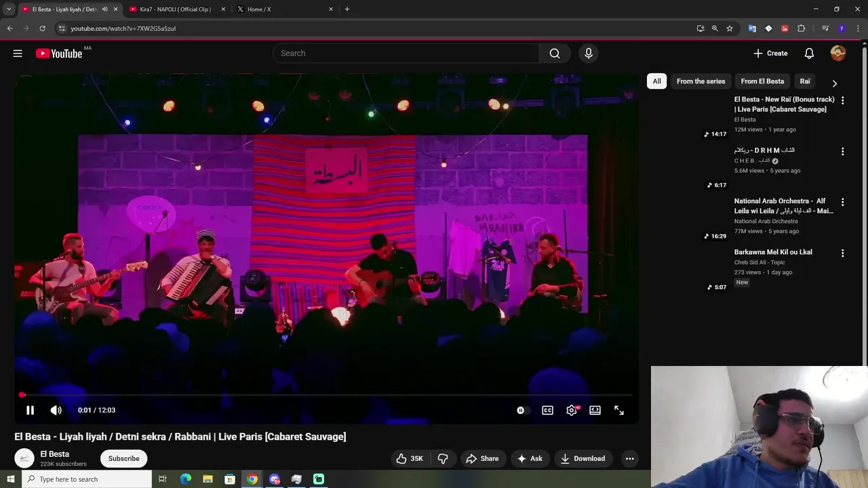Open the El Besta channel name link
Viewport: 868px width, 488px height.
[55, 454]
